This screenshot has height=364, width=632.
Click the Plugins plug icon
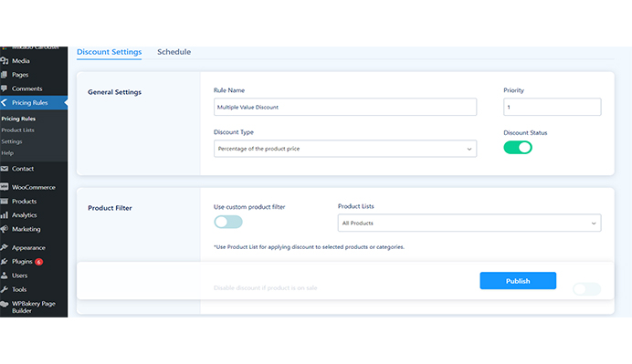pyautogui.click(x=5, y=261)
